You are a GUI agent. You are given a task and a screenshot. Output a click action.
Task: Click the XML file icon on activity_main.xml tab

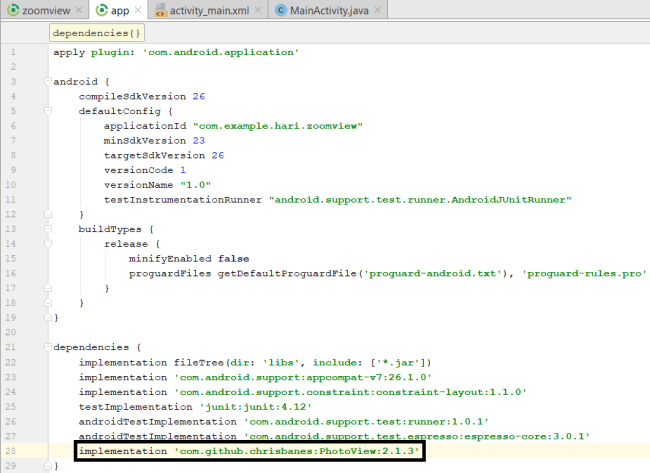[160, 10]
